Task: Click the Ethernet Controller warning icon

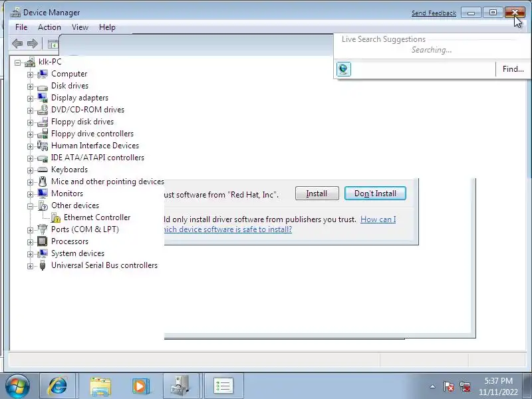Action: coord(56,217)
